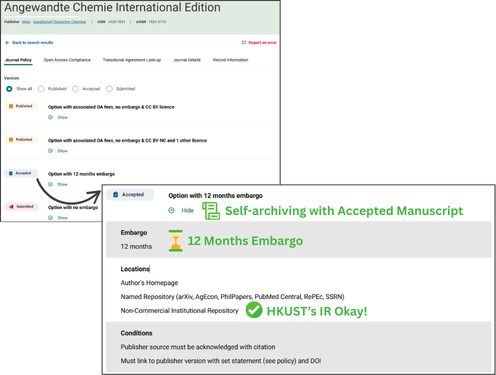Click 'Option with associated OA fees, no embargo & CC BY licence'

tap(111, 107)
